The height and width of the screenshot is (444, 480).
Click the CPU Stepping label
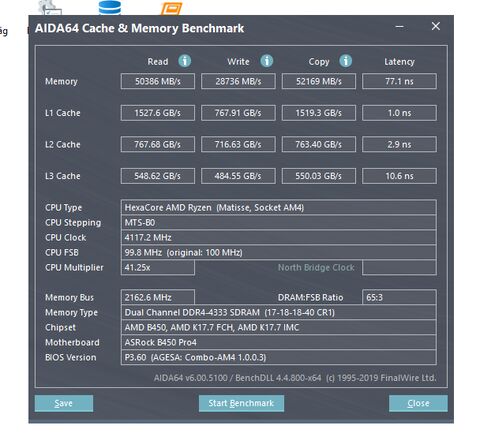(x=73, y=223)
